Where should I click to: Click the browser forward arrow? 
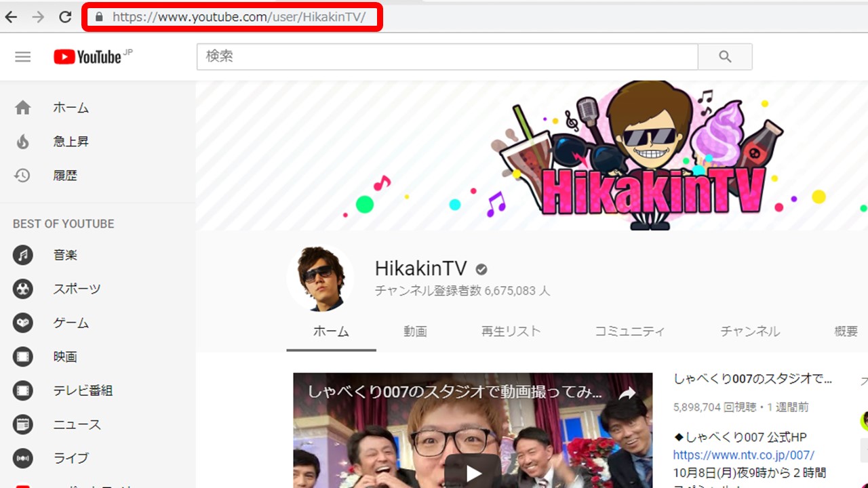click(38, 17)
